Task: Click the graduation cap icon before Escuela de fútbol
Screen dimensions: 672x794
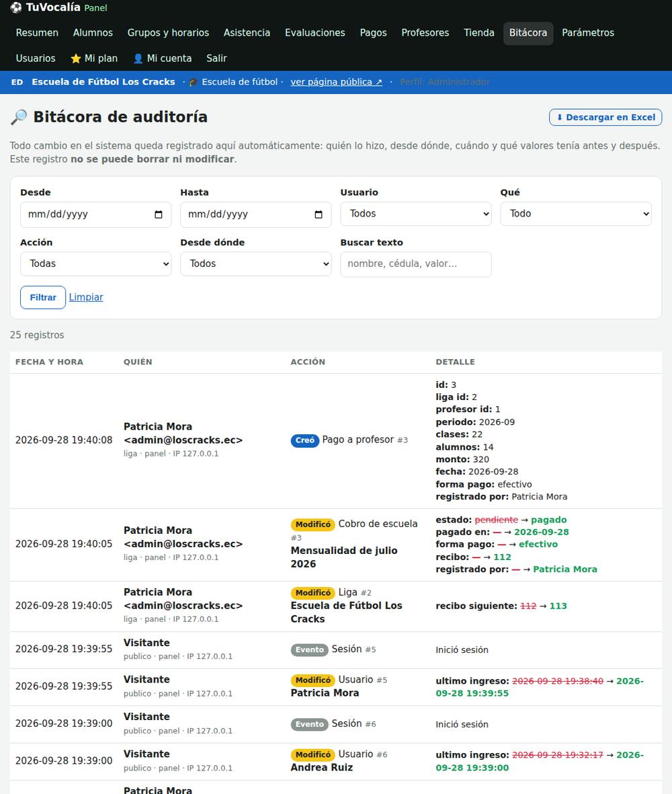Action: (x=194, y=82)
